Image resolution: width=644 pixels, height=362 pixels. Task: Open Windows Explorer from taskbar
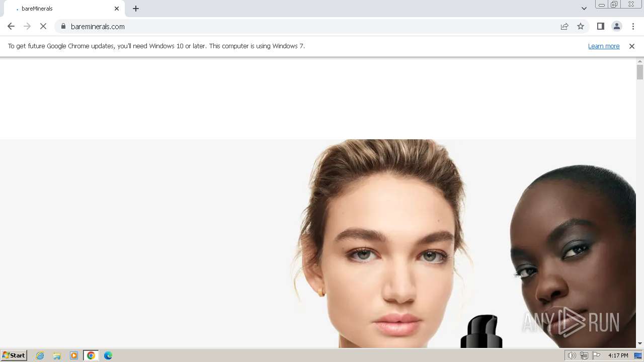[57, 355]
